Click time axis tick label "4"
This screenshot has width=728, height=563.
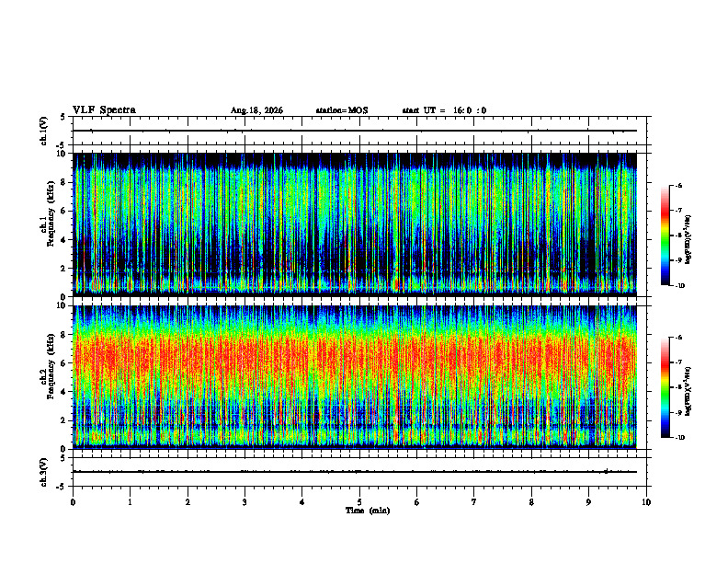(302, 502)
